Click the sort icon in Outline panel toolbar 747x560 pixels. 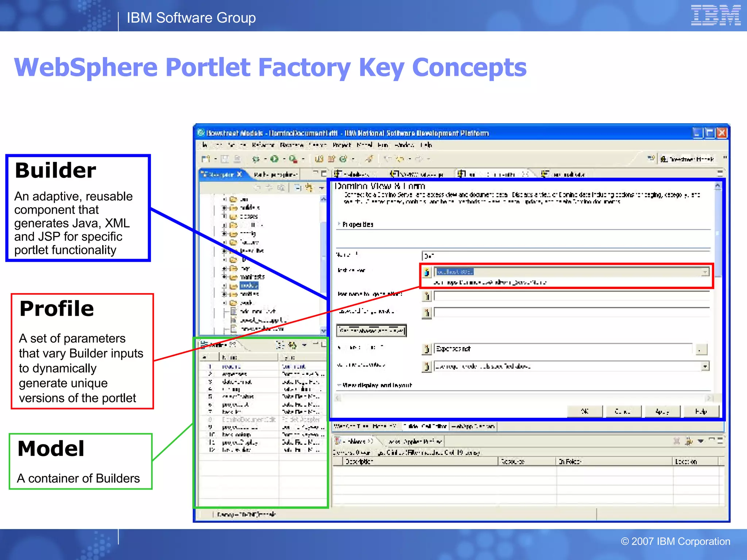click(280, 345)
